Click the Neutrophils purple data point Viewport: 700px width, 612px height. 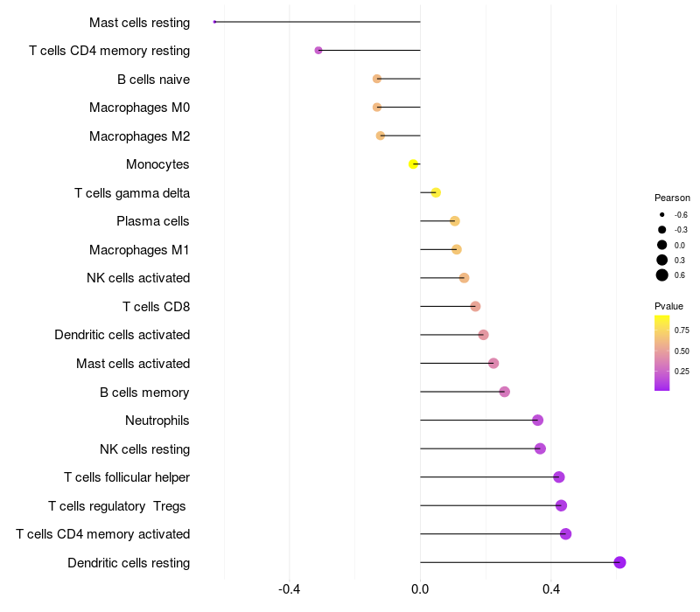537,421
